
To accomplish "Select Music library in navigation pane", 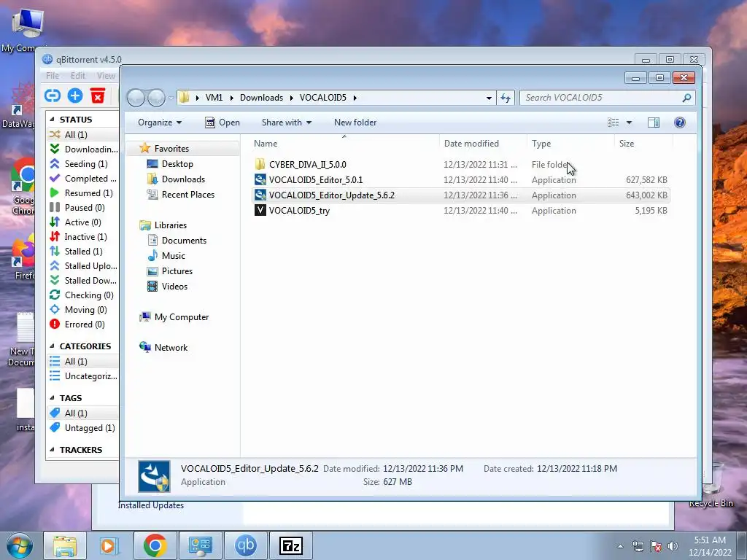I will [x=174, y=256].
